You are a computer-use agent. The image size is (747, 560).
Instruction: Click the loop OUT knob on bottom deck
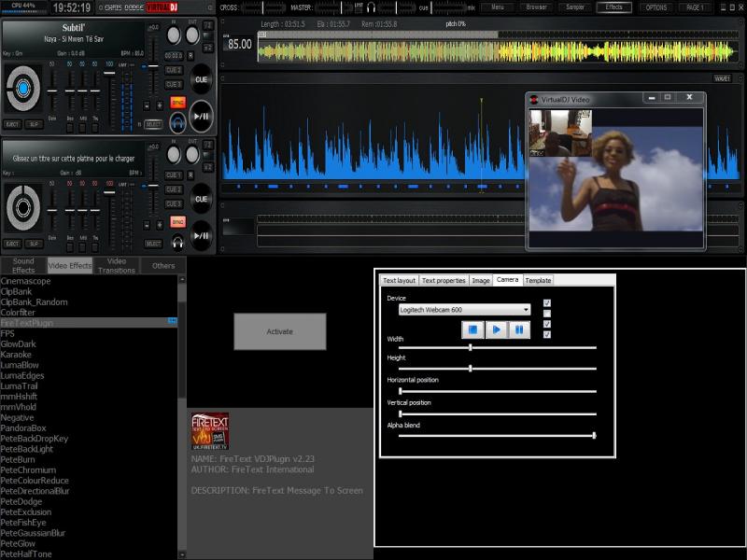(192, 155)
